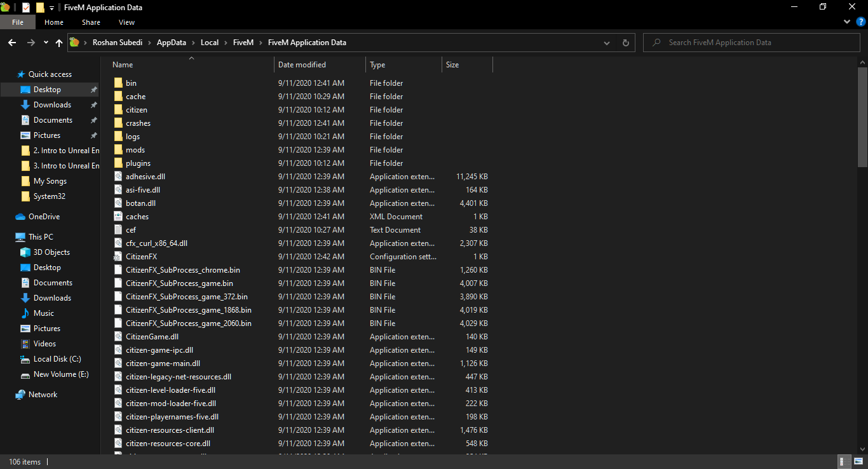Viewport: 868px width, 469px height.
Task: Select This PC in the navigation pane
Action: tap(41, 237)
